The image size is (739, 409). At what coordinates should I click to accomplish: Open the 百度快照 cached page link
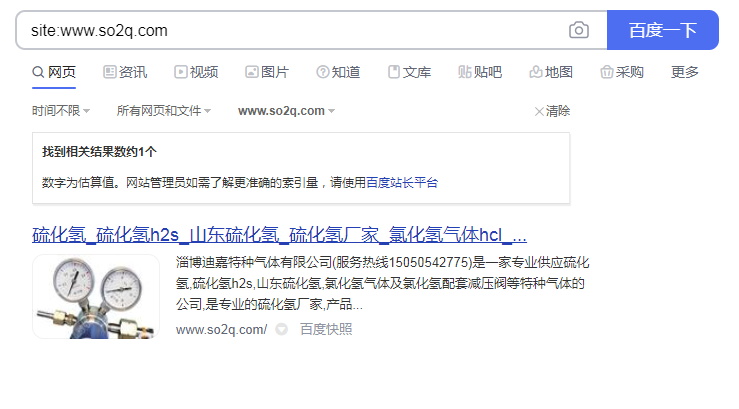click(326, 329)
